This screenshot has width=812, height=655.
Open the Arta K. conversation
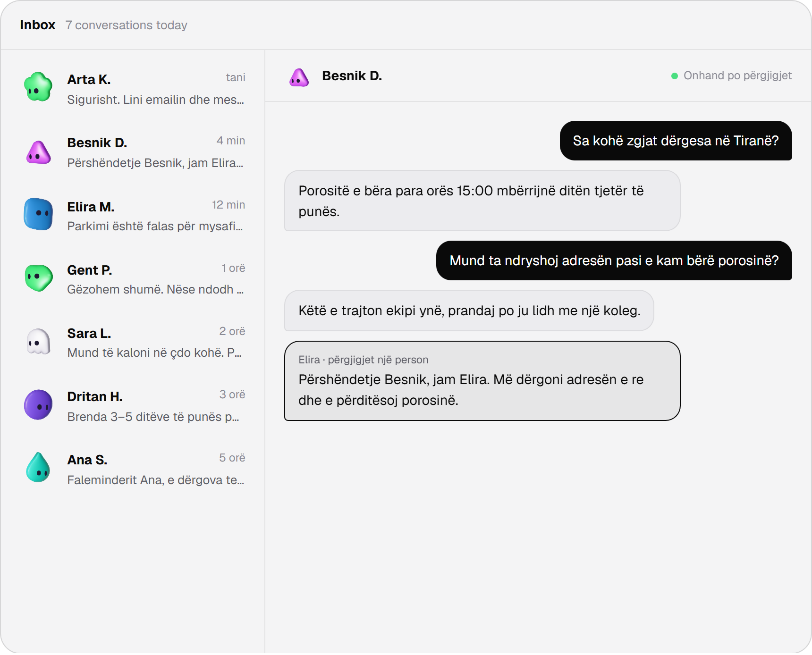[133, 89]
